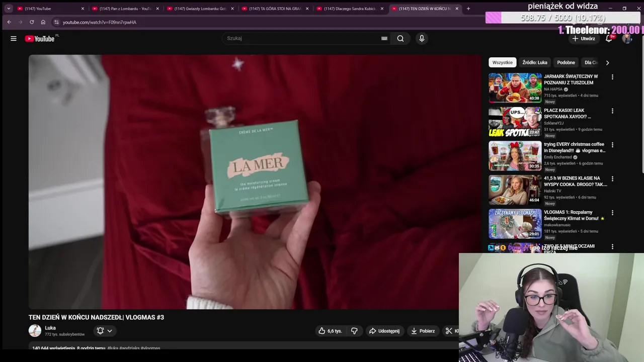Image resolution: width=644 pixels, height=362 pixels.
Task: Open the options menu for the JARMARK ŚWIĄTECZNY video
Action: point(612,77)
